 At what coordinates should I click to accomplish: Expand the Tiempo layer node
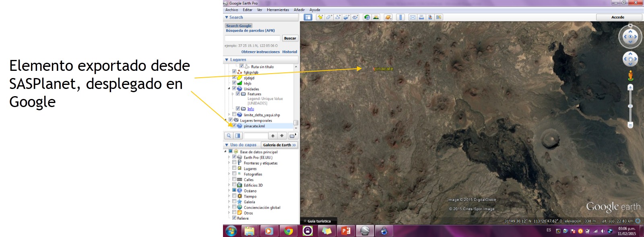229,196
